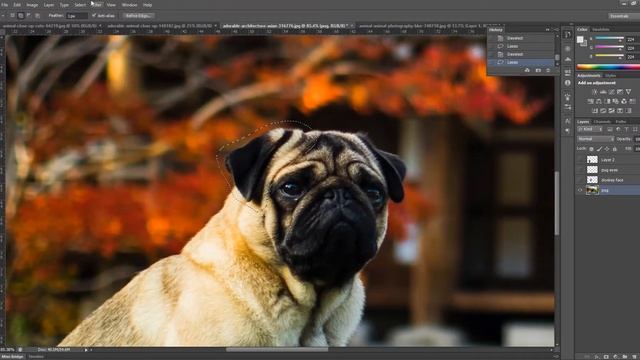This screenshot has height=360, width=640.
Task: Click the Refine Edge button
Action: [x=138, y=16]
